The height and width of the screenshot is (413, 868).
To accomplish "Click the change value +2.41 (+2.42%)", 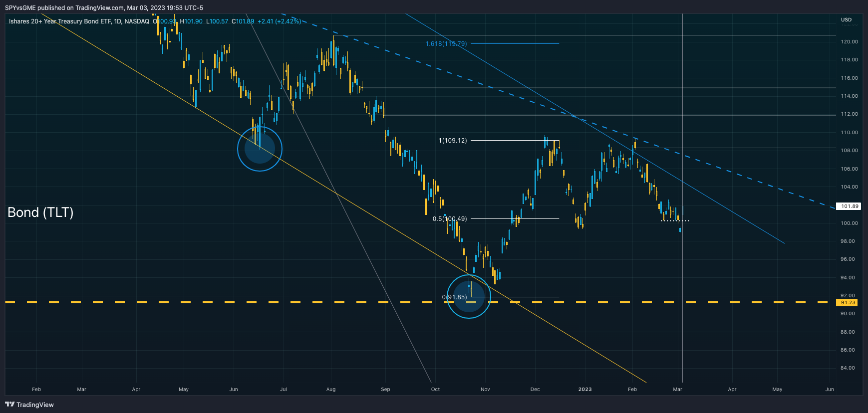I will 279,21.
